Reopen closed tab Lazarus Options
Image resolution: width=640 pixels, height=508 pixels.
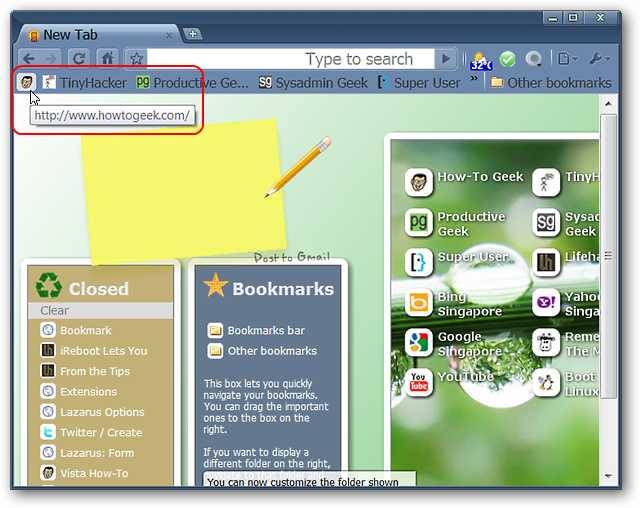pos(92,412)
